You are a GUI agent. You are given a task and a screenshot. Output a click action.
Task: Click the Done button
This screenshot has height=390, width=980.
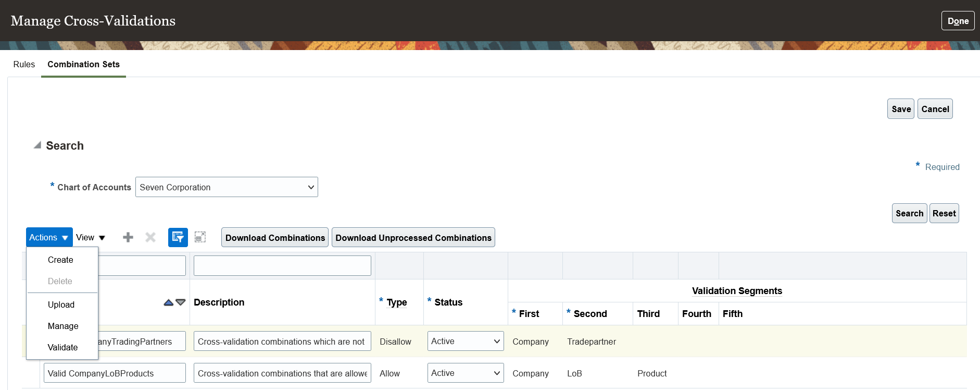click(958, 21)
